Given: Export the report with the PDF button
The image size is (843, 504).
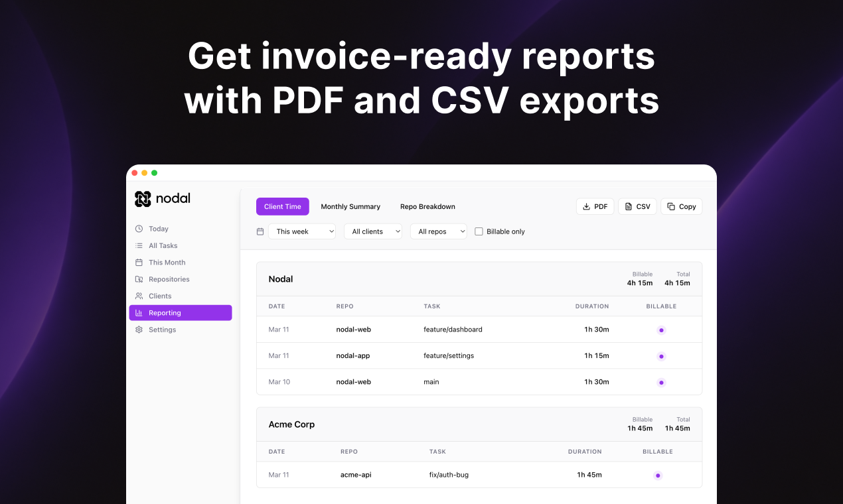Looking at the screenshot, I should tap(595, 207).
